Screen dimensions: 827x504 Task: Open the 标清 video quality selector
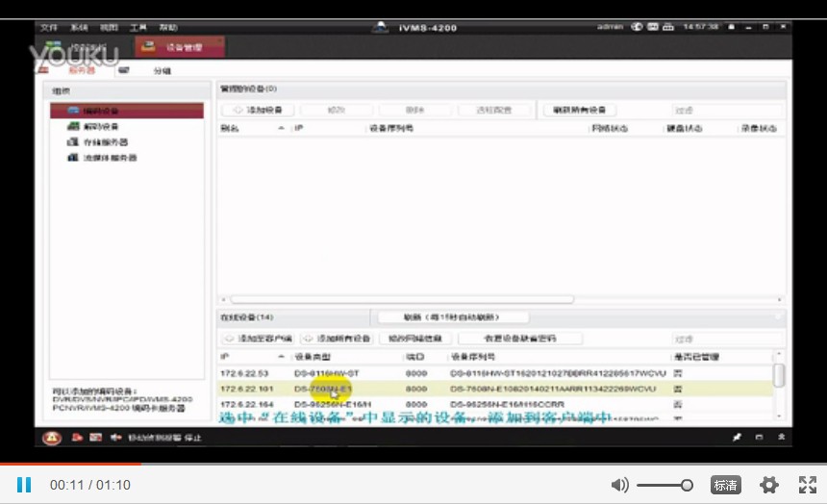[x=726, y=485]
